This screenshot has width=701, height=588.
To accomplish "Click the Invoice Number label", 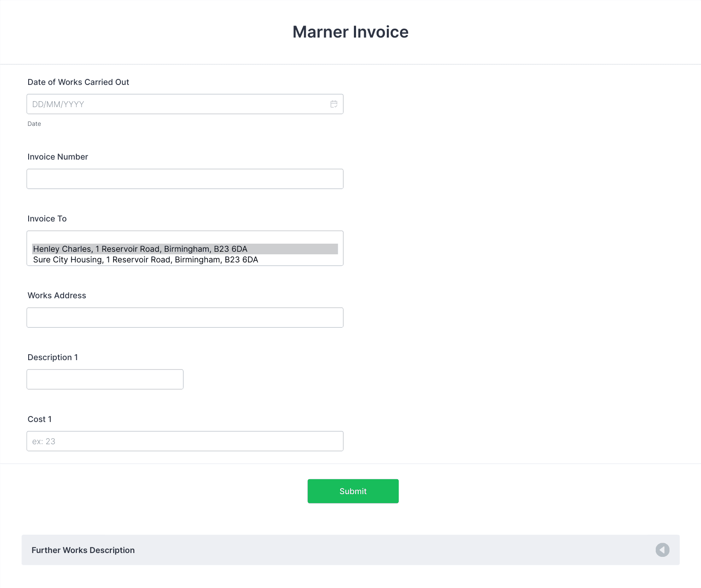I will [58, 157].
